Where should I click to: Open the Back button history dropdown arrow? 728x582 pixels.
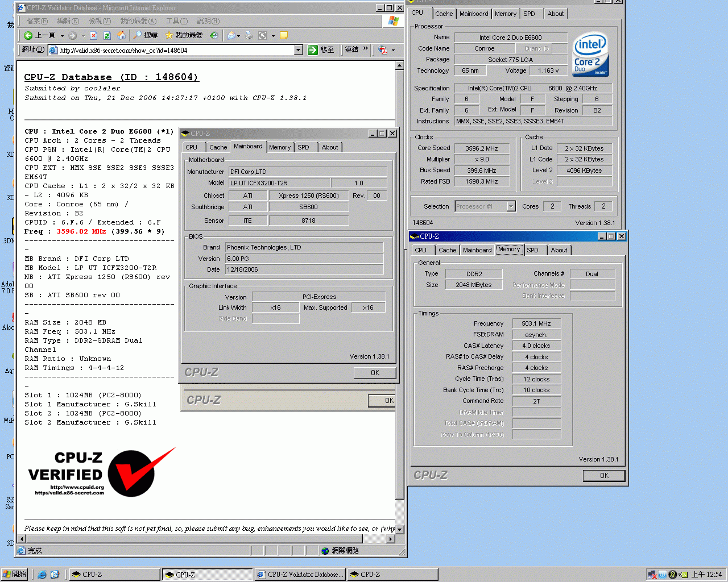click(x=61, y=35)
